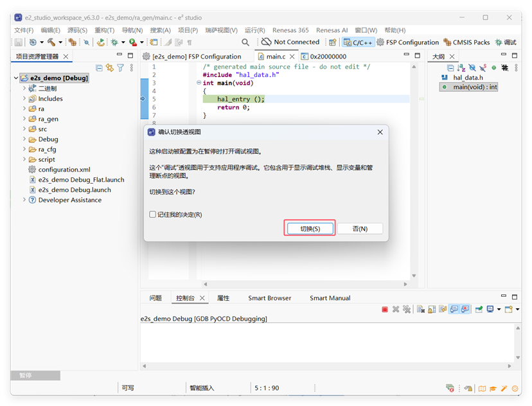Viewport: 532px width, 406px height.
Task: Click the console horizontal scrollbar
Action: point(328,366)
